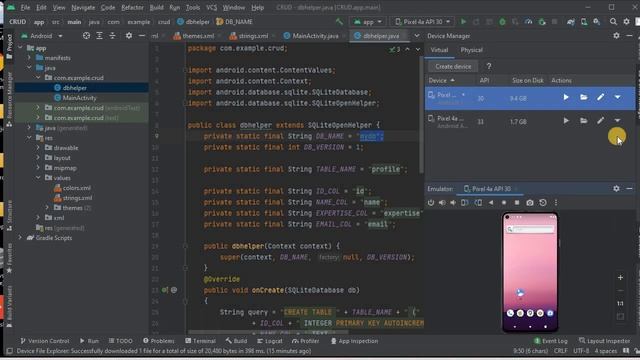Viewport: 640px width, 360px height.
Task: Show Pixel API 30 device folder on disk
Action: pos(584,97)
